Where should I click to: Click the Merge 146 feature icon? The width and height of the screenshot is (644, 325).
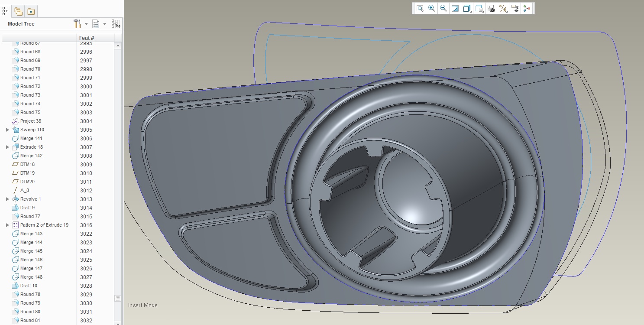click(x=16, y=260)
